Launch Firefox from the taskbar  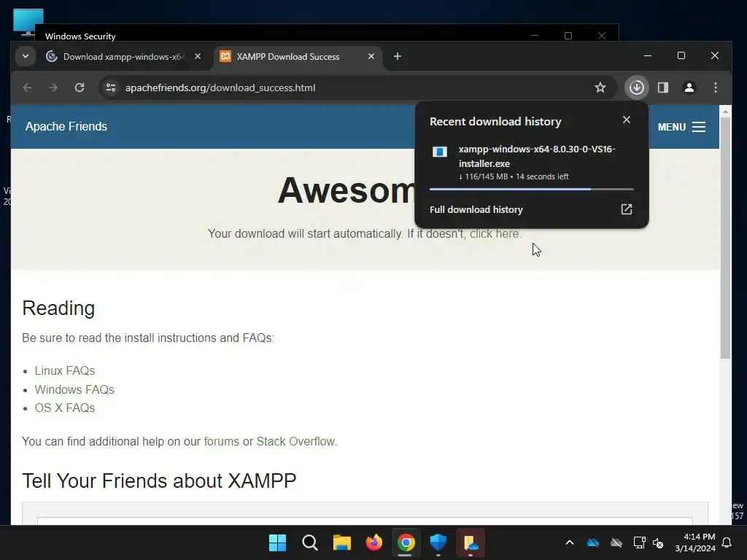374,542
